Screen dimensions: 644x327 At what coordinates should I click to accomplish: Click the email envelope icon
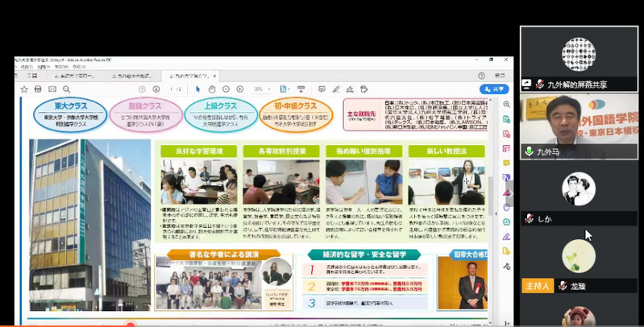(52, 89)
